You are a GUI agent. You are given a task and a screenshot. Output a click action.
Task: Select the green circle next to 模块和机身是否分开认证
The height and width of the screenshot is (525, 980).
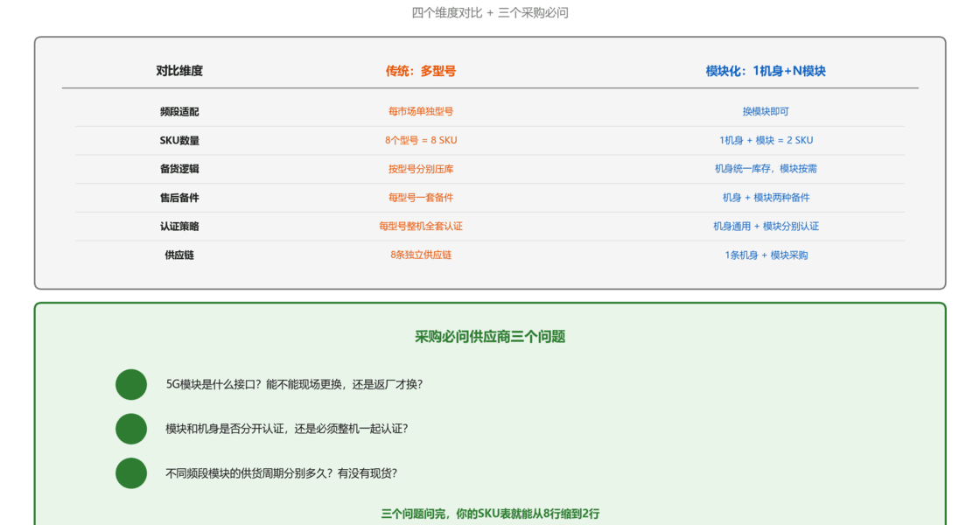click(131, 429)
